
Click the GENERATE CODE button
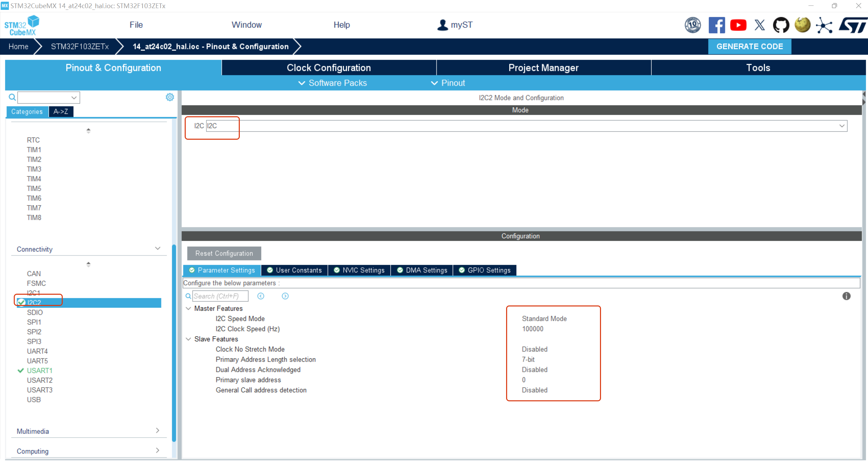[x=750, y=47]
